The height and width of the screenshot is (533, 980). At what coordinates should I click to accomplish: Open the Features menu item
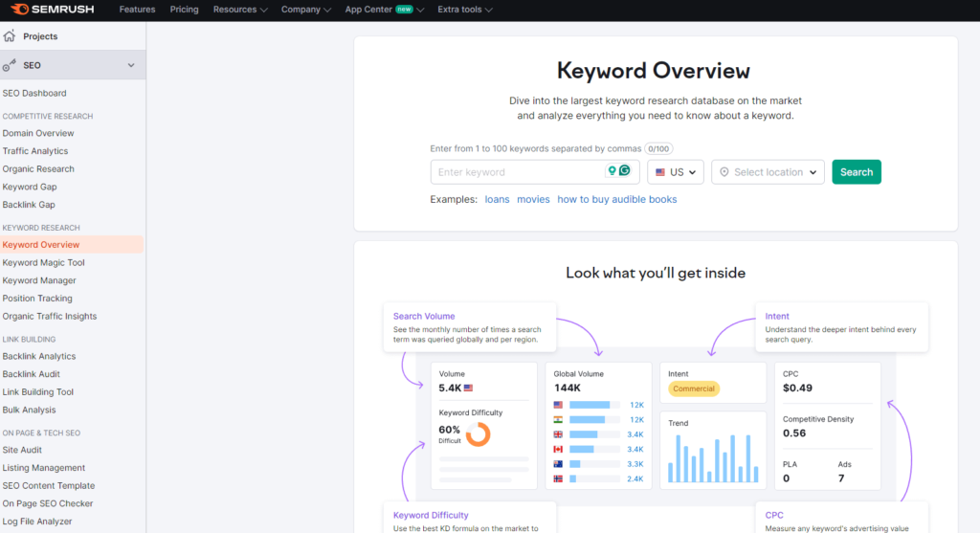(137, 10)
